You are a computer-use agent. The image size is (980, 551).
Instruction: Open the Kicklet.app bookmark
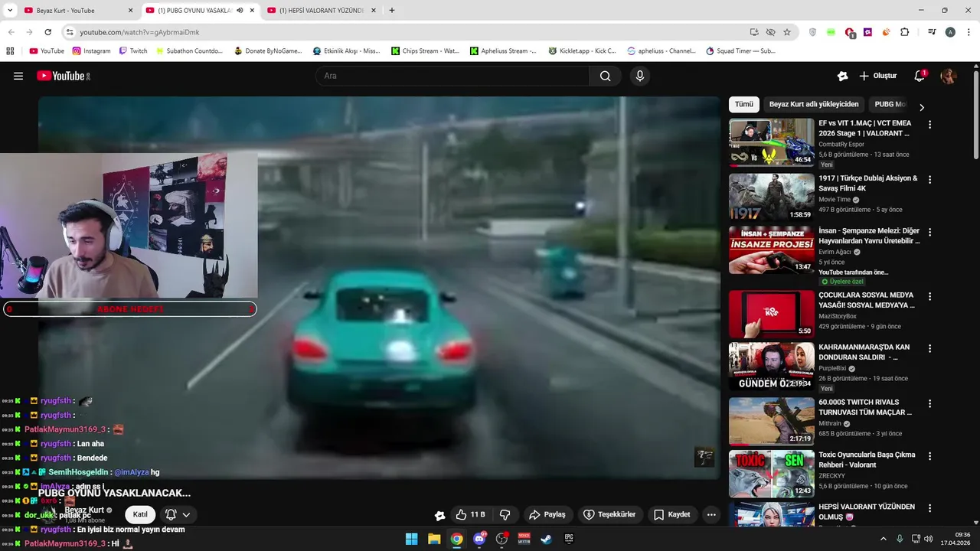click(x=583, y=51)
